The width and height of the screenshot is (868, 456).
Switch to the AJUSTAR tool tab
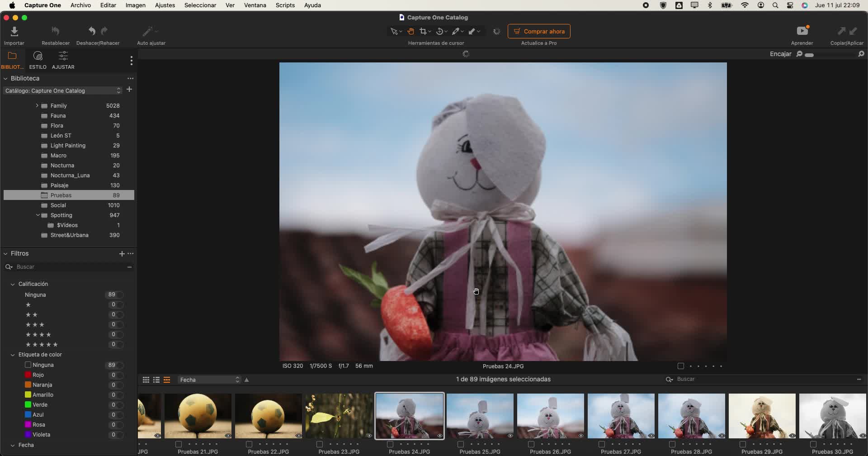63,60
